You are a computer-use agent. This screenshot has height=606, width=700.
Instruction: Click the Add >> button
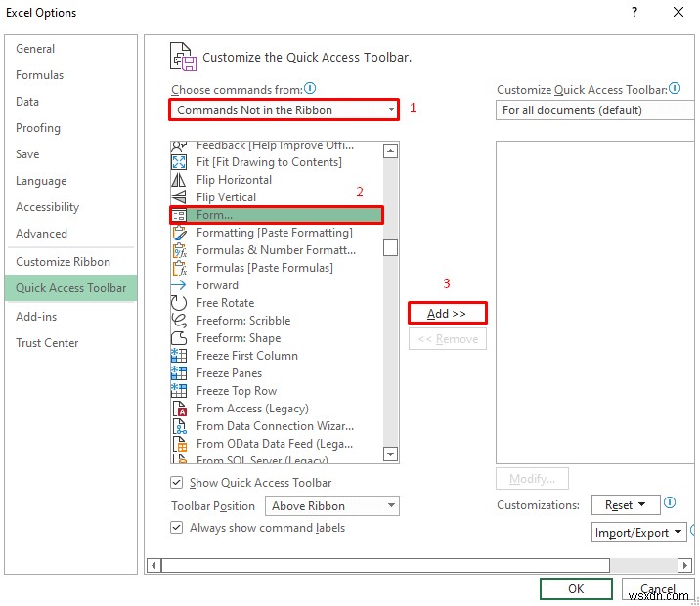[x=448, y=314]
